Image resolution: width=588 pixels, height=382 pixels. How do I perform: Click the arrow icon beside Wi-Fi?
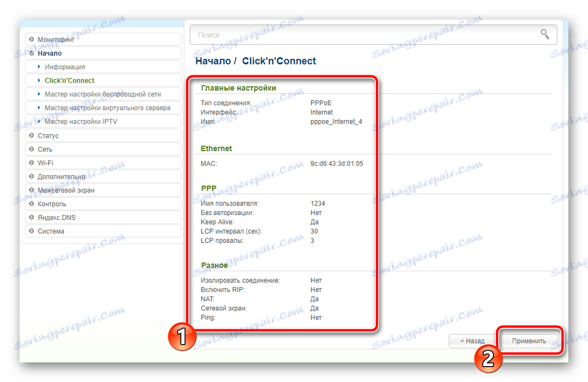(x=31, y=162)
